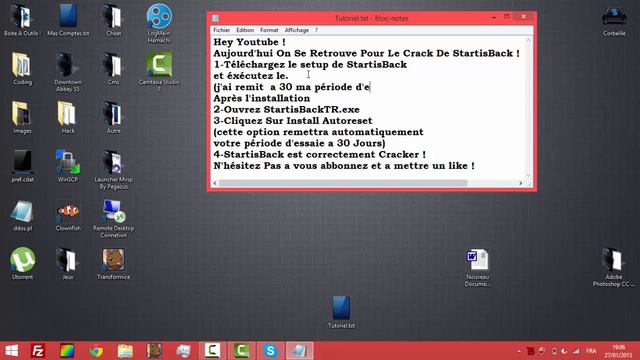640x360 pixels.
Task: Switch to the white Camtasia Recorder taskbar button
Action: click(212, 351)
